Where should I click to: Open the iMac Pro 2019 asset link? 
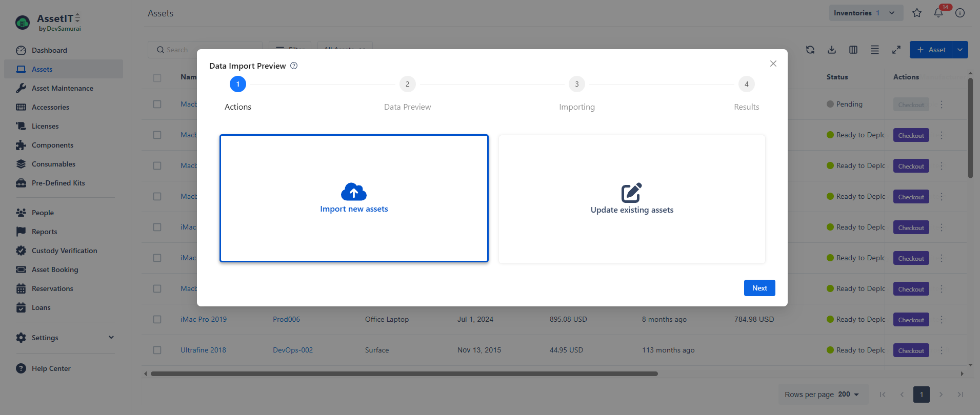[204, 319]
